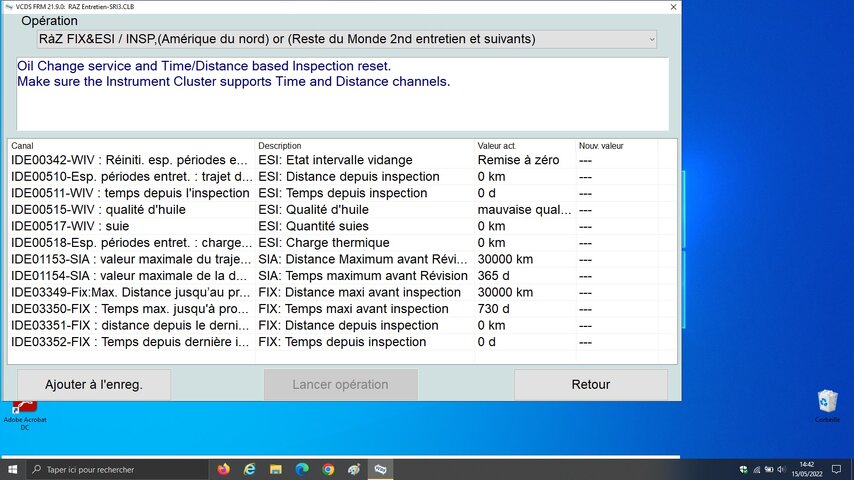This screenshot has width=854, height=480.
Task: Select row IDE03351-FIX distance depuis le derni...
Action: pyautogui.click(x=342, y=325)
